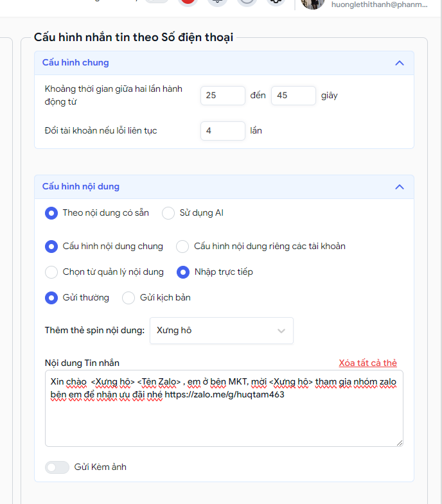Click the huonglethithanh account email label
This screenshot has height=504, width=442.
[379, 4]
